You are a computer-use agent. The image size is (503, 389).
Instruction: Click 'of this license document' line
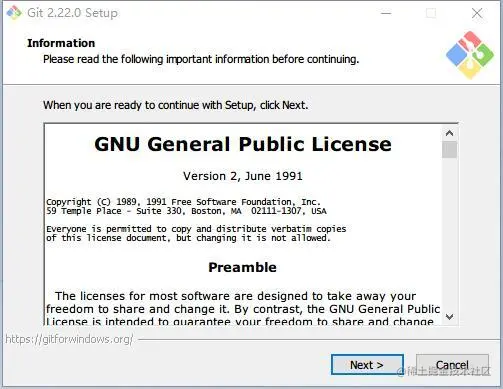188,238
